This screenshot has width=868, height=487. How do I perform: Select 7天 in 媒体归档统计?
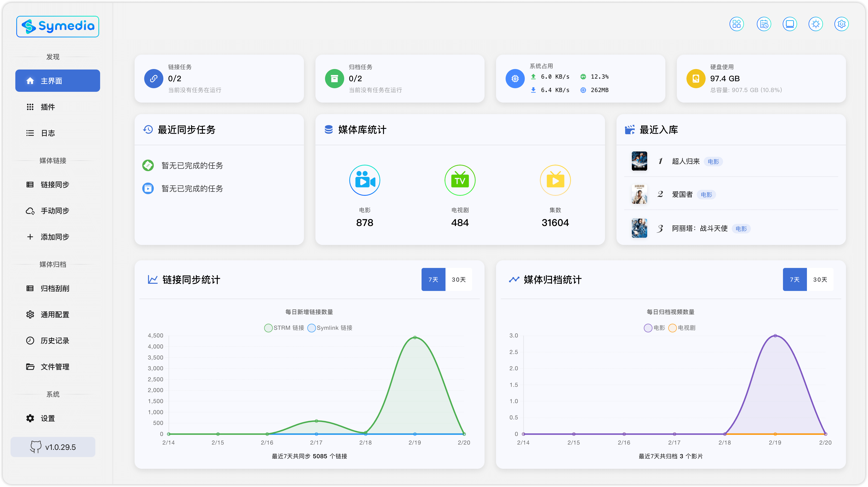click(794, 279)
